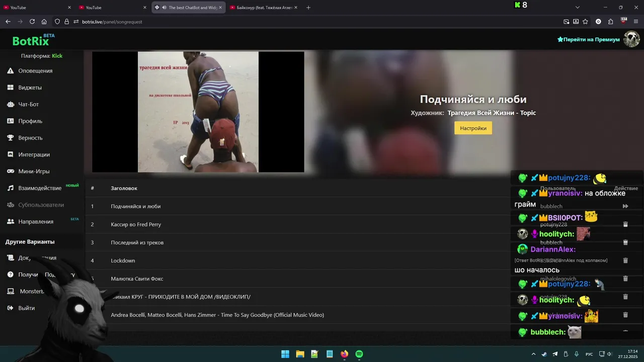
Task: Open Spotify from taskbar
Action: click(x=359, y=354)
